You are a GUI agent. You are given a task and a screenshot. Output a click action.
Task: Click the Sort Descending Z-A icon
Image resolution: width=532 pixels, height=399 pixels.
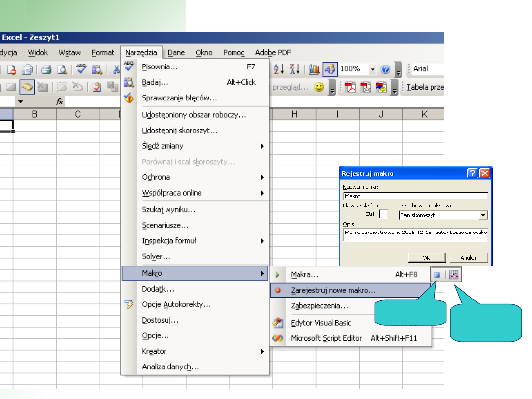point(295,69)
